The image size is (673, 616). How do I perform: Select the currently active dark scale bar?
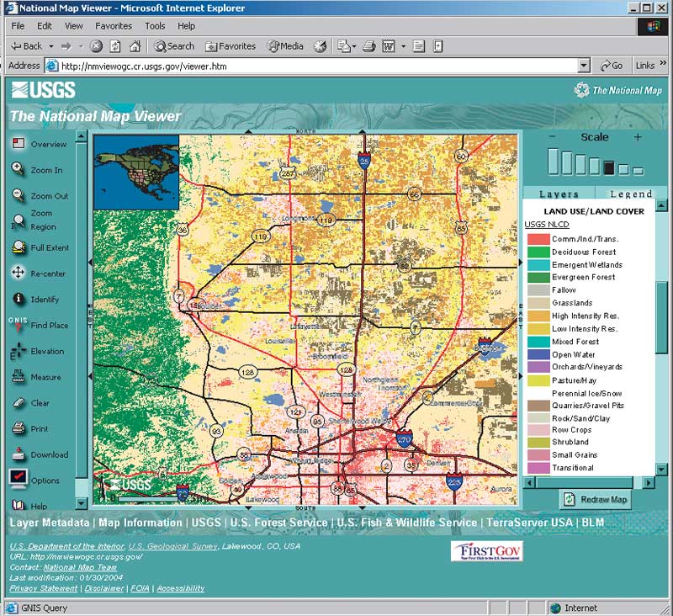click(609, 167)
